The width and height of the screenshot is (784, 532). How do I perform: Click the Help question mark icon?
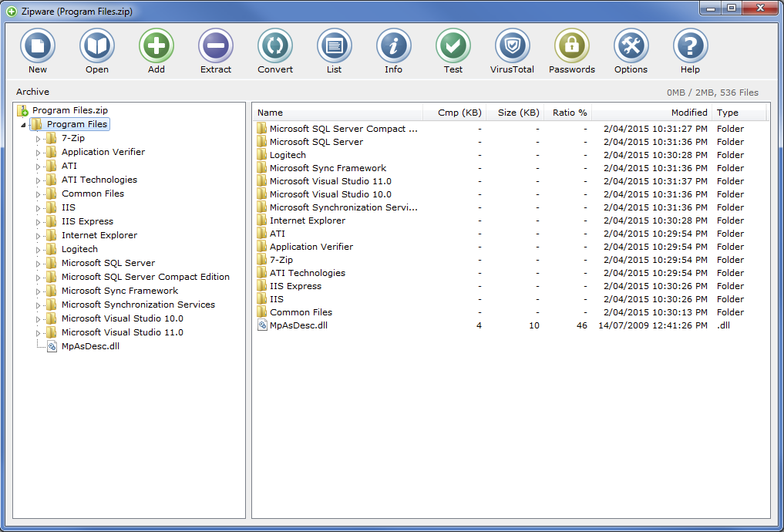tap(691, 46)
